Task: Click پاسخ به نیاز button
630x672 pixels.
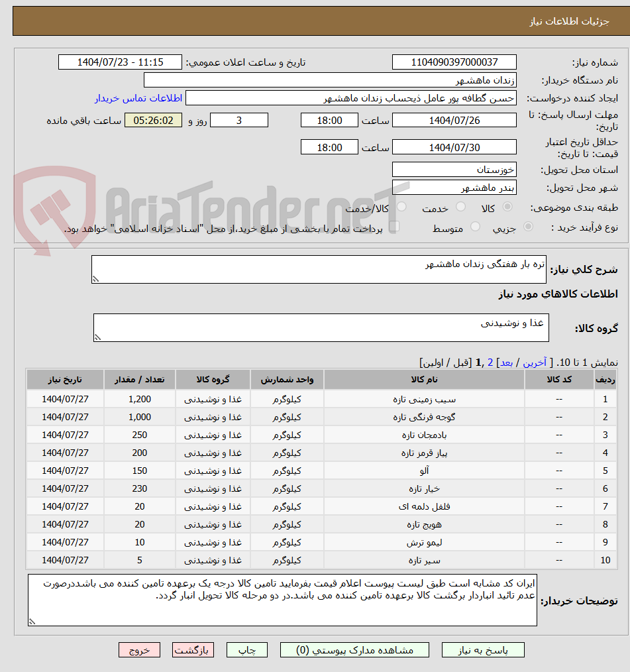Action: click(483, 650)
